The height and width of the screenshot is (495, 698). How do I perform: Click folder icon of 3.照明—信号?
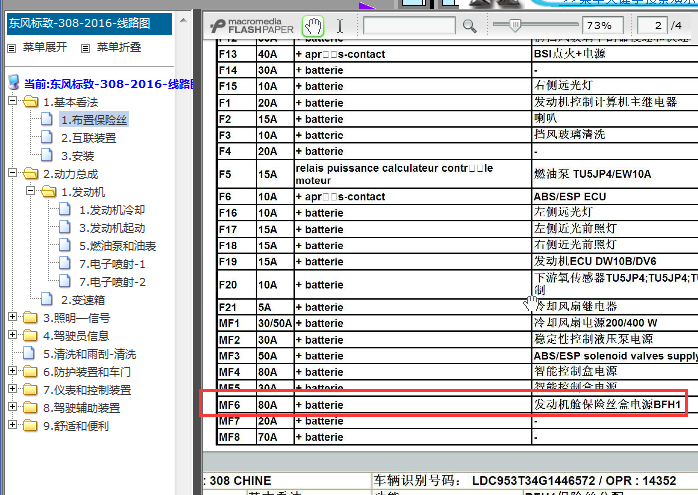30,317
